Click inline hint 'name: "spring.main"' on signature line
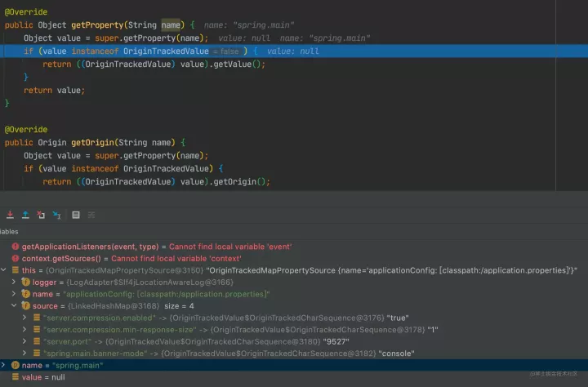 coord(249,25)
